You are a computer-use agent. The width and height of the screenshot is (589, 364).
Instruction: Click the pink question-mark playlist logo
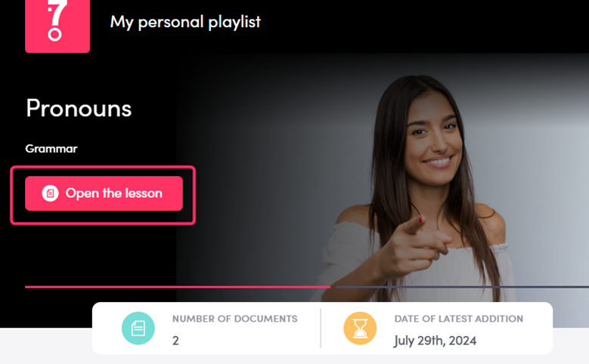click(x=57, y=26)
